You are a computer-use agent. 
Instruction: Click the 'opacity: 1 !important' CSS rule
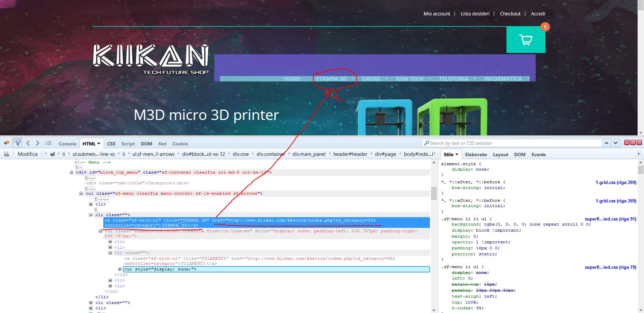tap(481, 242)
